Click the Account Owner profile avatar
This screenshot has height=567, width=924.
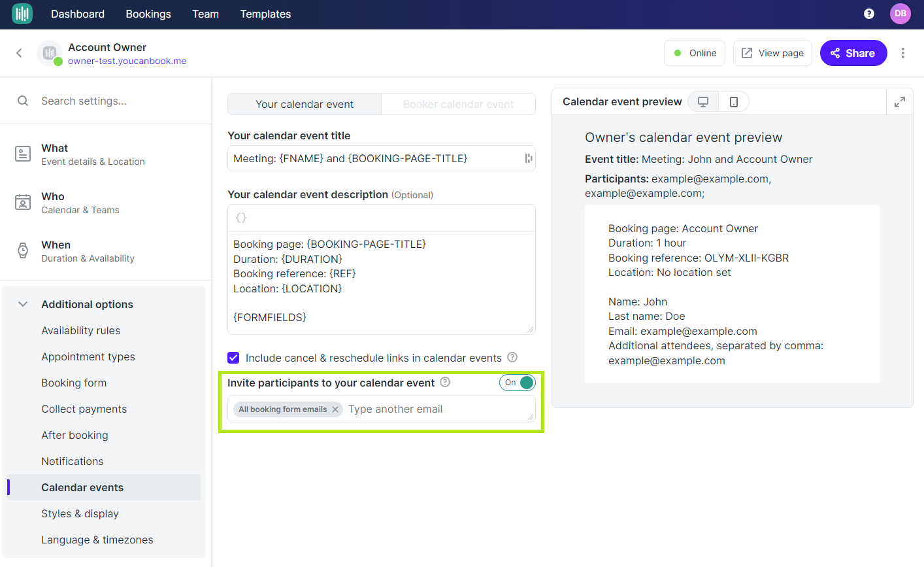point(50,53)
